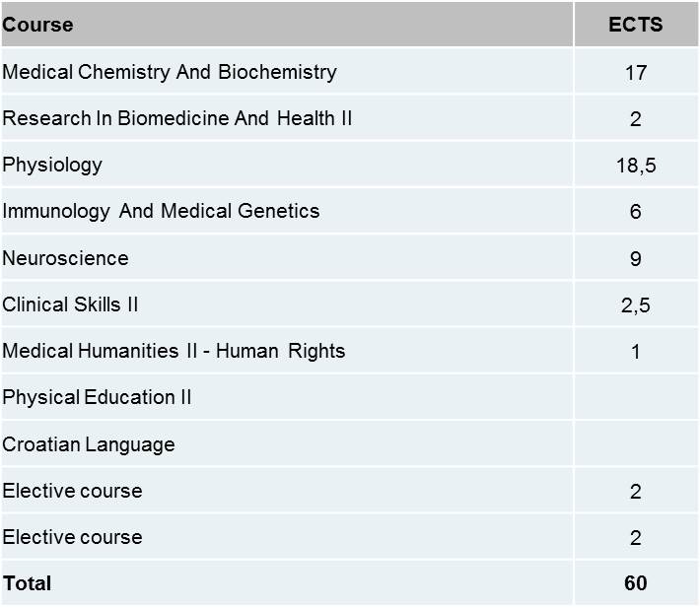
Task: Click the empty ECTS cell for Croatian Language
Action: 636,443
